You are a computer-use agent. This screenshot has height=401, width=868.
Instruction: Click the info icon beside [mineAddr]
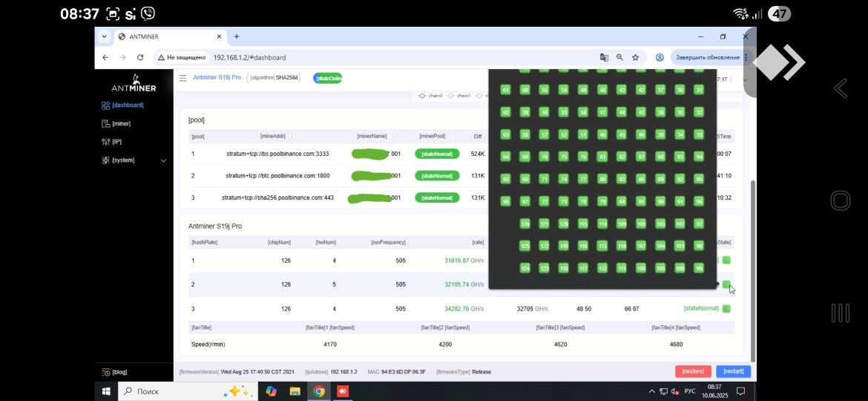(292, 136)
